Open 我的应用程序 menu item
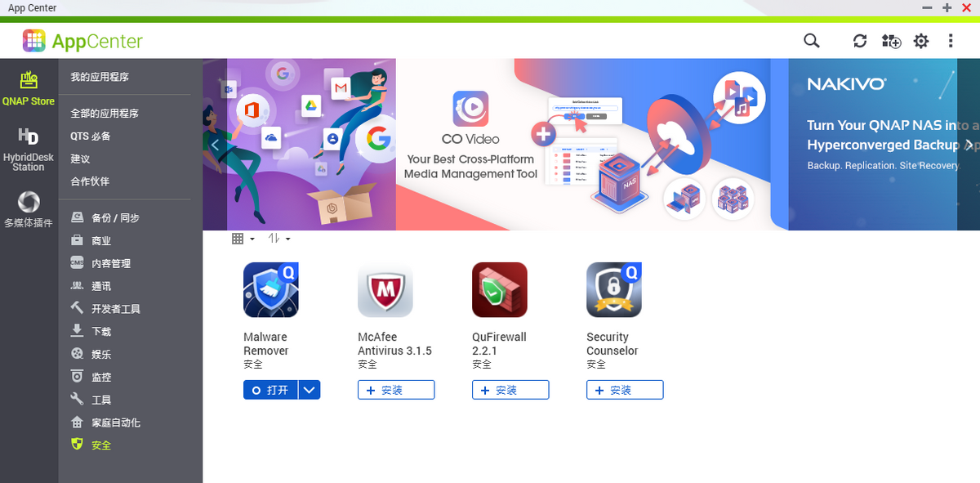Image resolution: width=980 pixels, height=483 pixels. point(100,77)
